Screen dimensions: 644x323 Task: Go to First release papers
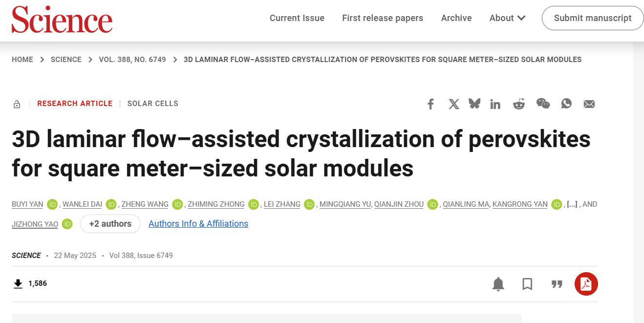point(383,18)
